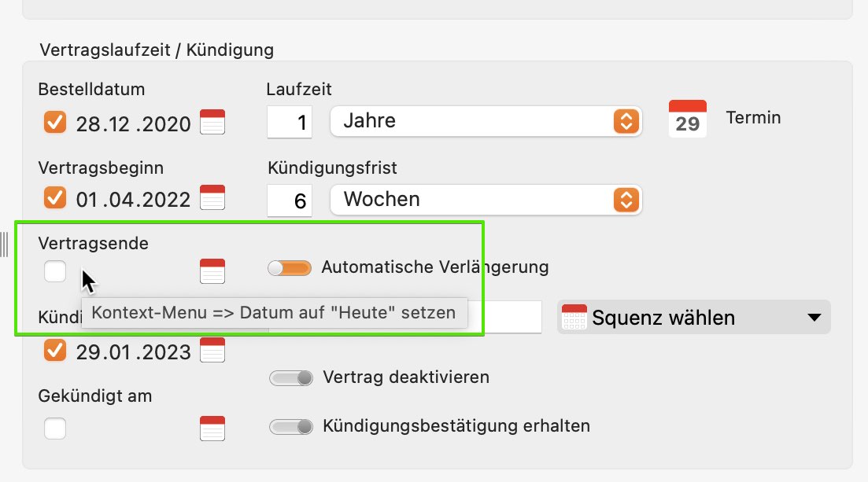The height and width of the screenshot is (482, 868).
Task: Open calendar picker for Gekündigt am
Action: pyautogui.click(x=212, y=429)
